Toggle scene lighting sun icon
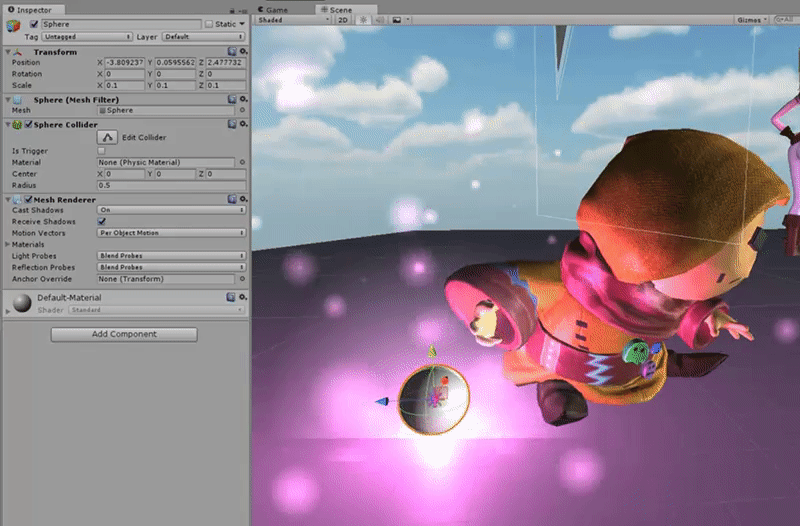 pyautogui.click(x=363, y=20)
